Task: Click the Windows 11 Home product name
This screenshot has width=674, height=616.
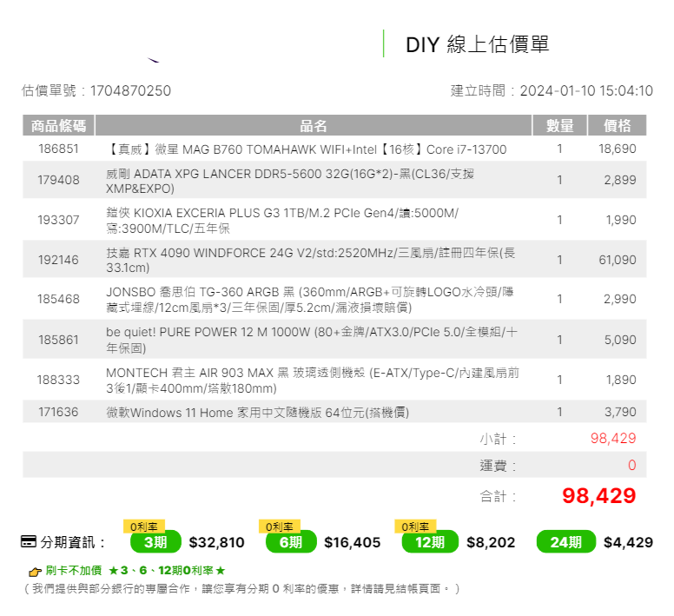Action: point(257,412)
